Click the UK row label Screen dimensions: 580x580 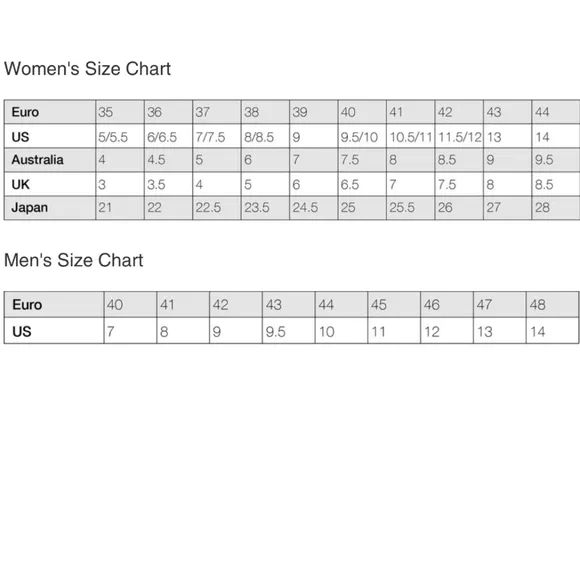(50, 184)
